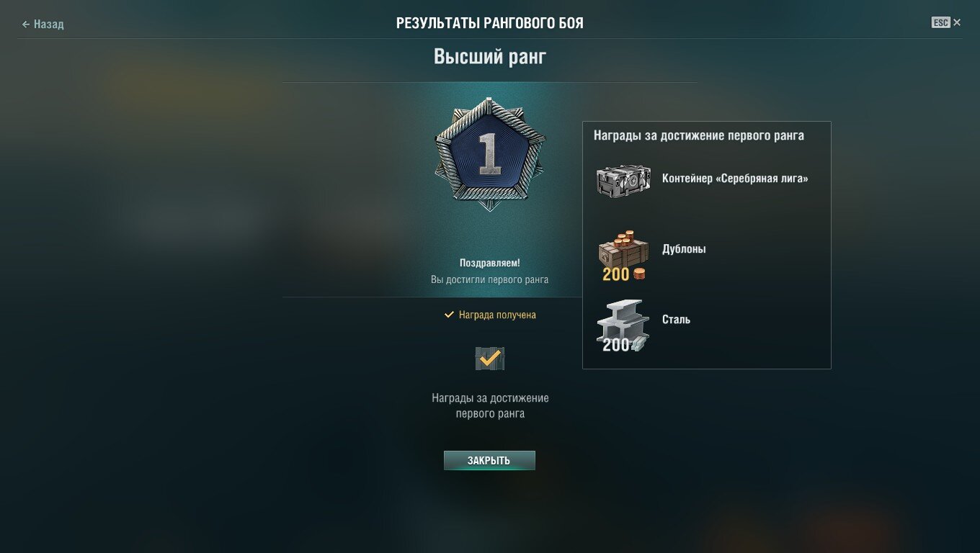Go back via the 'Назад' link
Screen dimensions: 980x553
pyautogui.click(x=49, y=24)
